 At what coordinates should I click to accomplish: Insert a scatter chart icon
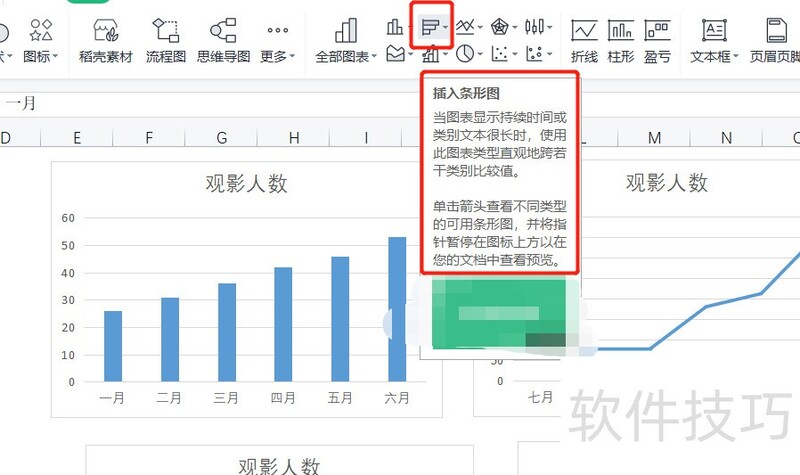pos(499,53)
